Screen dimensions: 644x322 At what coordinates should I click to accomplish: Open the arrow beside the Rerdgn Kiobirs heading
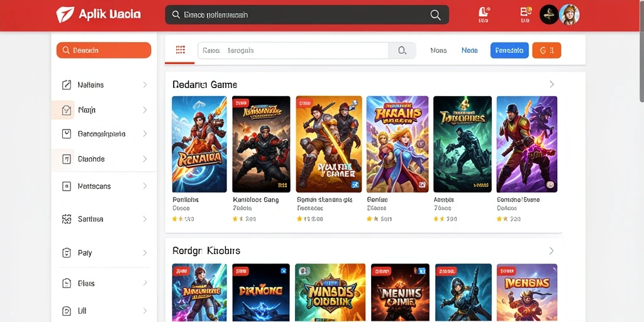552,250
